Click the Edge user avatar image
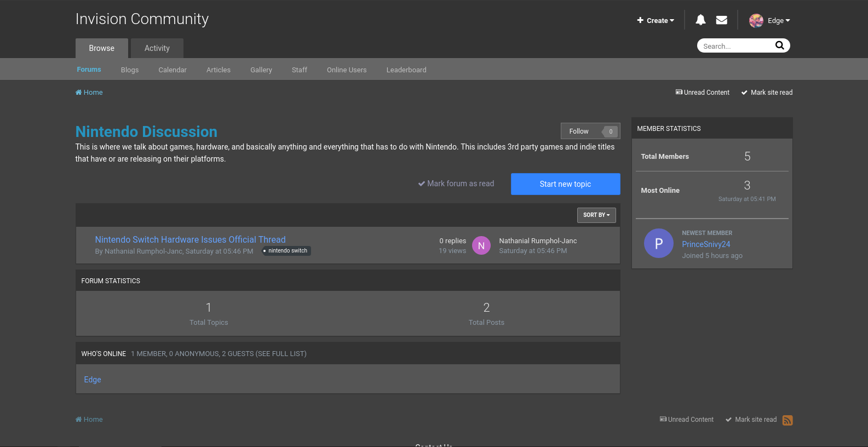The width and height of the screenshot is (868, 447). (x=756, y=21)
